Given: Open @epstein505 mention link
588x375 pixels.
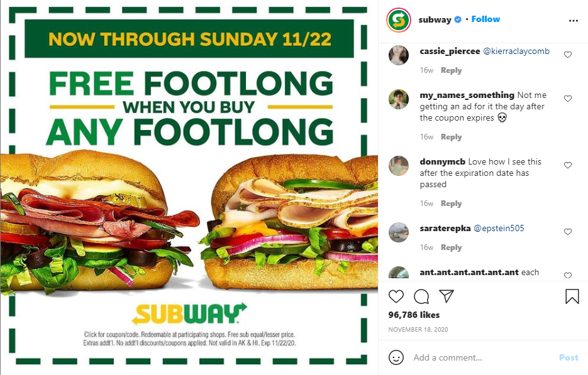Looking at the screenshot, I should click(499, 228).
